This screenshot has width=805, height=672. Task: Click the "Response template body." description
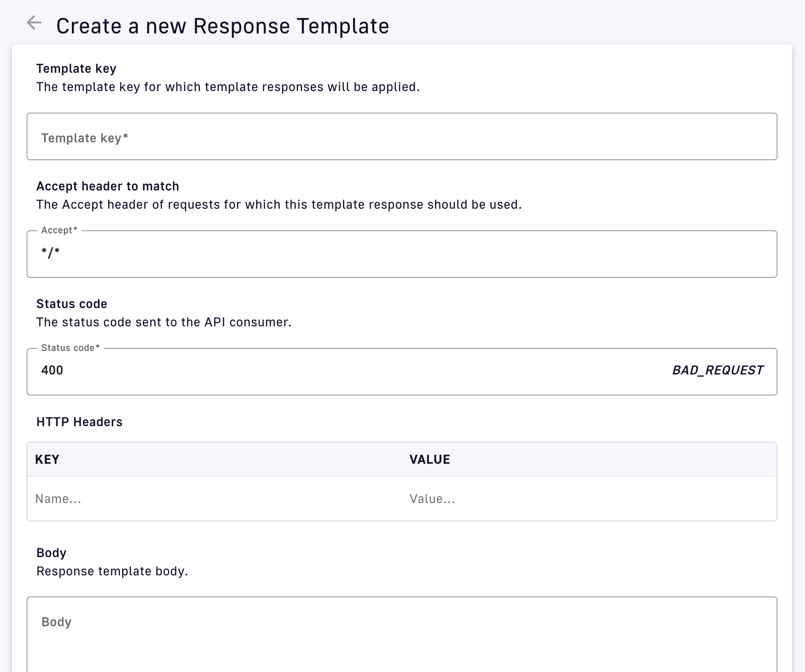112,571
